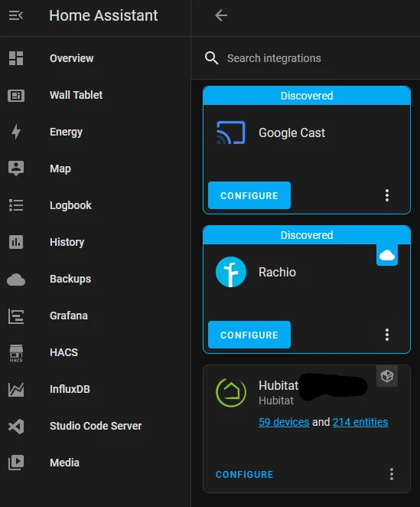Configure the Hubitat integration
The width and height of the screenshot is (420, 507).
coord(245,474)
